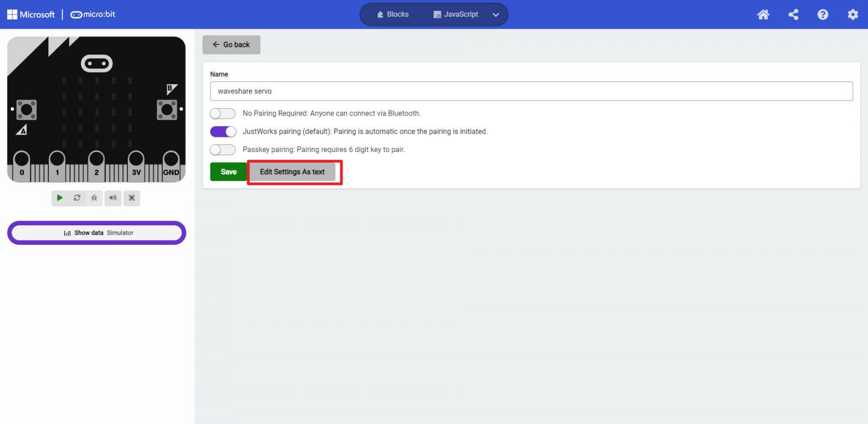Open the Help question mark icon
This screenshot has height=424, width=868.
(823, 15)
